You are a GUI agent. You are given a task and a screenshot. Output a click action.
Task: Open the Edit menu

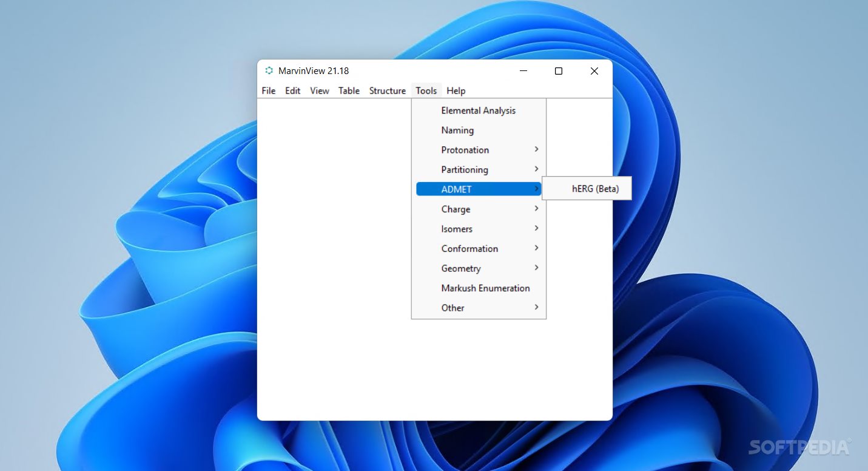(292, 90)
